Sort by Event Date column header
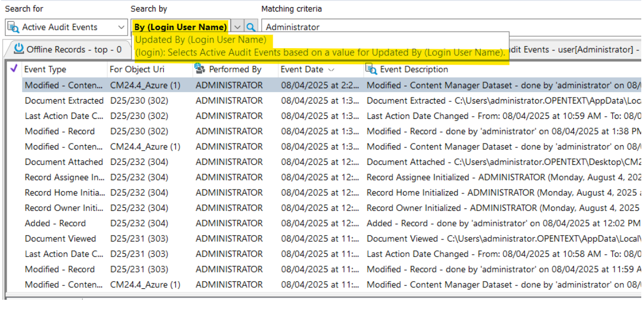 tap(302, 70)
